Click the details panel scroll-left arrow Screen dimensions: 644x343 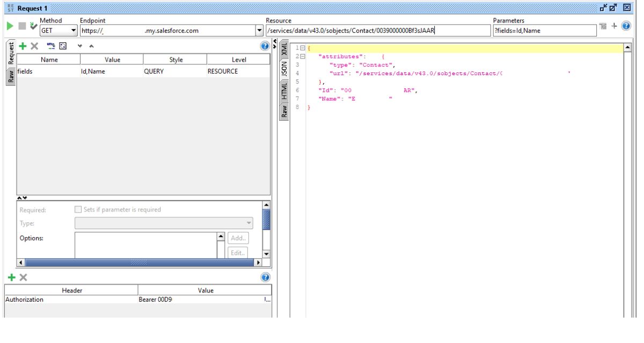click(21, 262)
